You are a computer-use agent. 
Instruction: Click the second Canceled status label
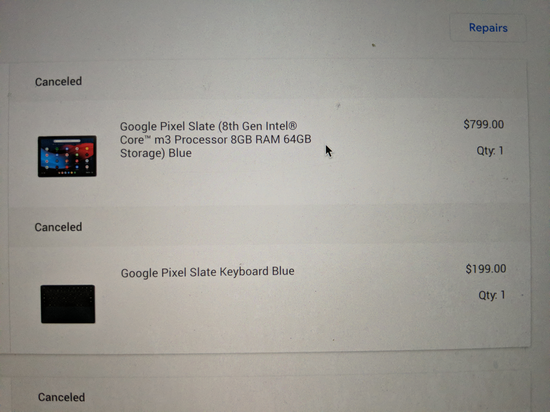pos(58,227)
